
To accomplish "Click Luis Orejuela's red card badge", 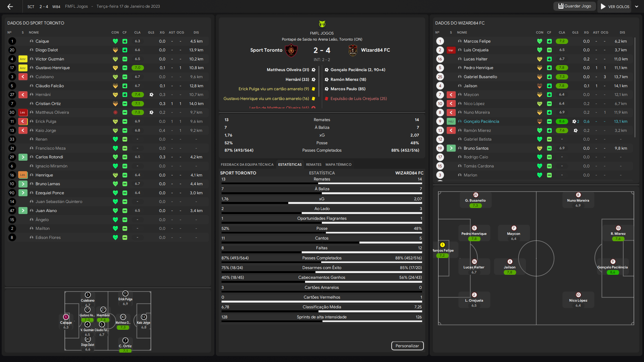I will tap(451, 50).
